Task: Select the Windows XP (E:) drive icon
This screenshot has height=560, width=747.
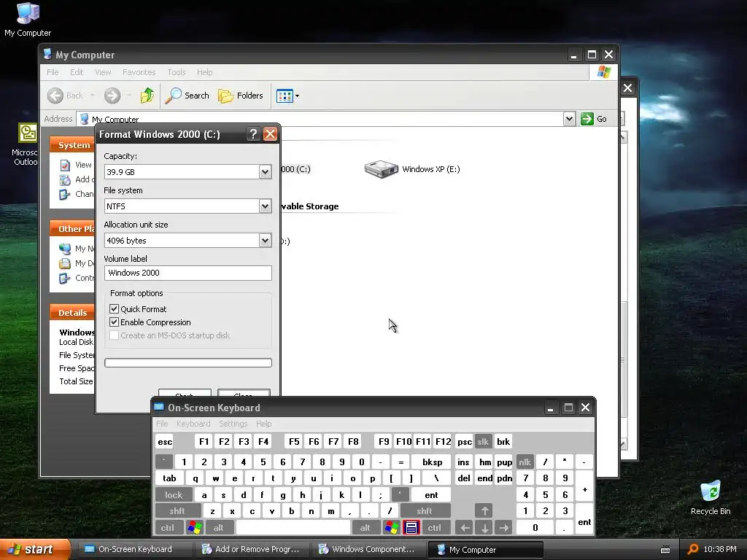Action: [x=381, y=169]
